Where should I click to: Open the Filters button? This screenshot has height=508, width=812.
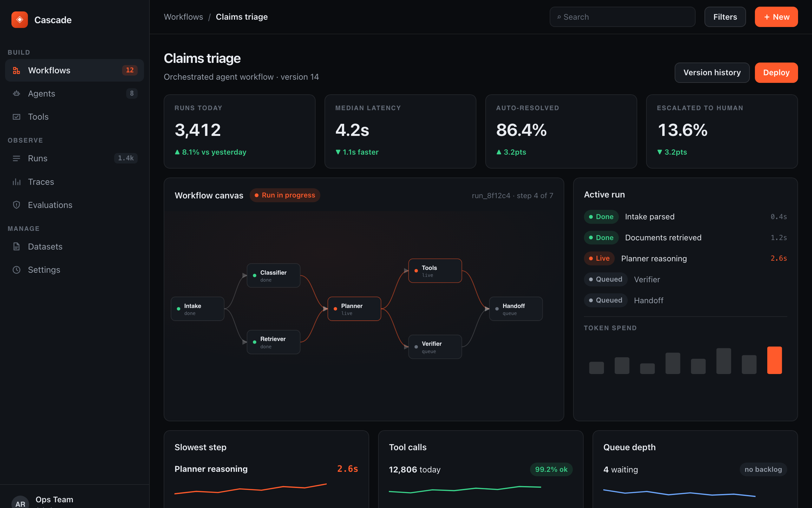click(x=725, y=17)
